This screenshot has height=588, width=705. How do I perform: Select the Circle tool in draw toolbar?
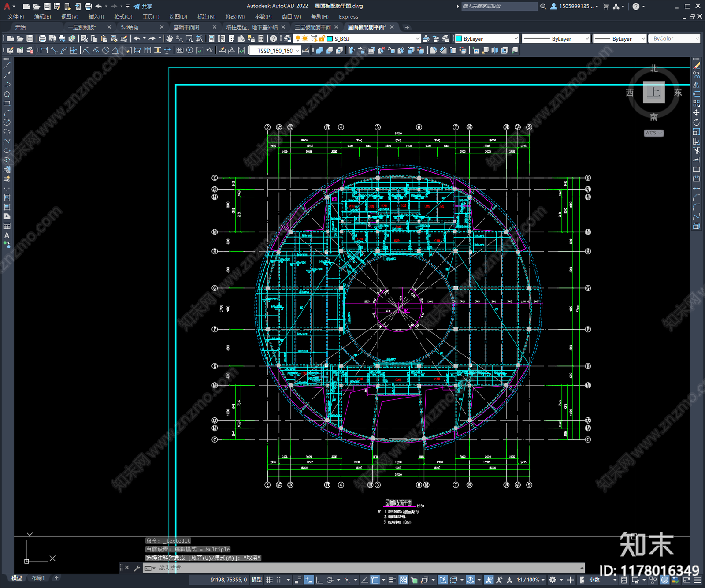[x=7, y=122]
